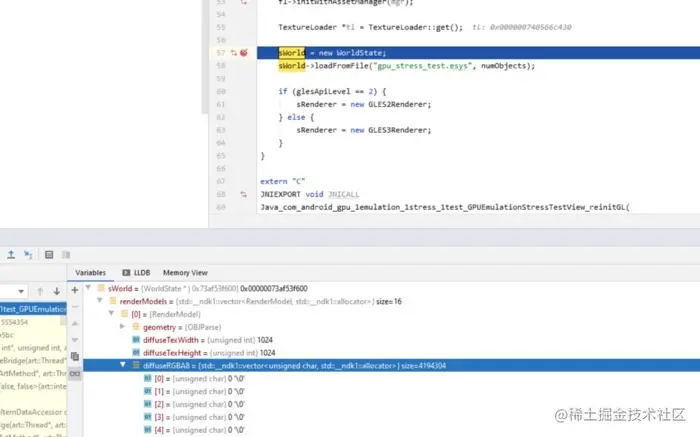Select the stack frame with ArtMethod*, art::Thr

coord(33,374)
